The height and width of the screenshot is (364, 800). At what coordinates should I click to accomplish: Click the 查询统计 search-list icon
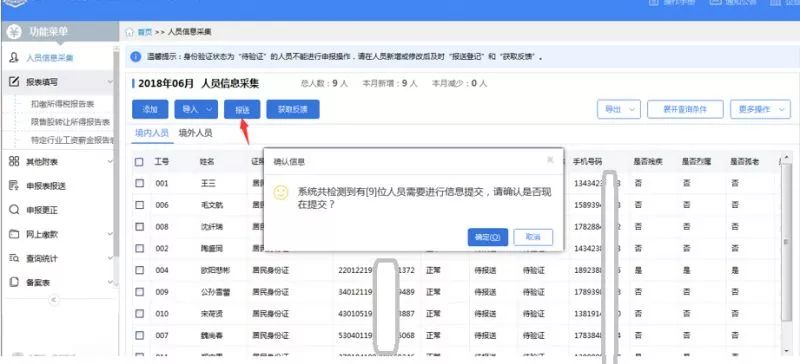point(14,258)
